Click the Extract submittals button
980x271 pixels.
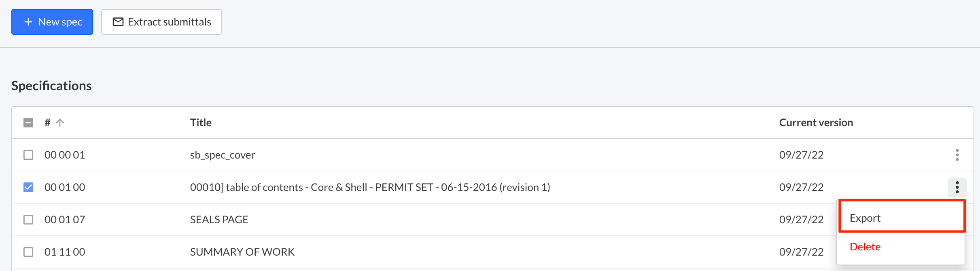[161, 22]
